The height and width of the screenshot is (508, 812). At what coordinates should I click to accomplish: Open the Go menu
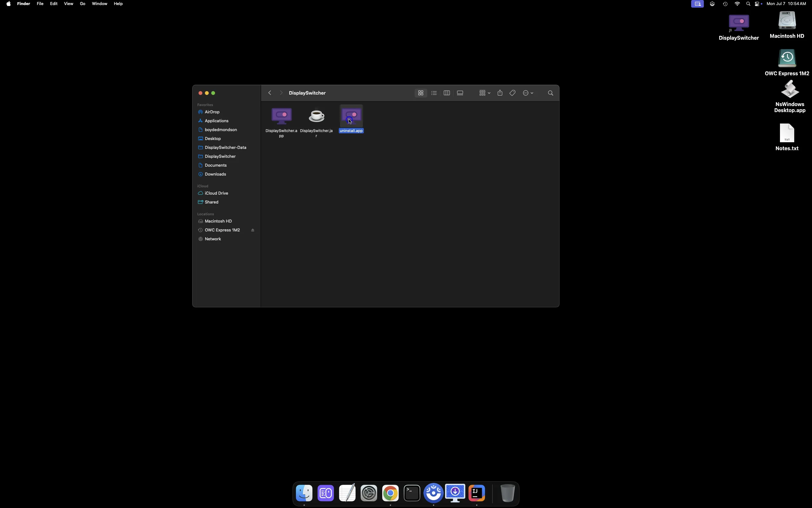pos(82,4)
